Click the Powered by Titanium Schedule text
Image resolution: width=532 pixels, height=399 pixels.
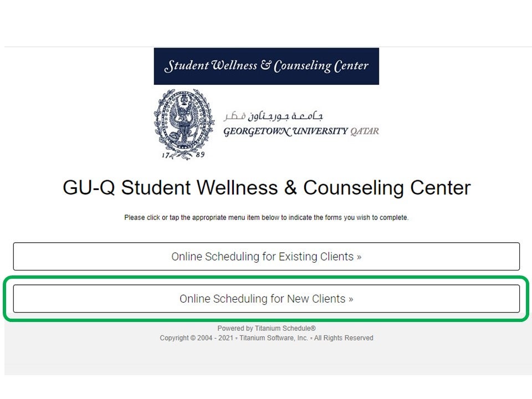(267, 328)
